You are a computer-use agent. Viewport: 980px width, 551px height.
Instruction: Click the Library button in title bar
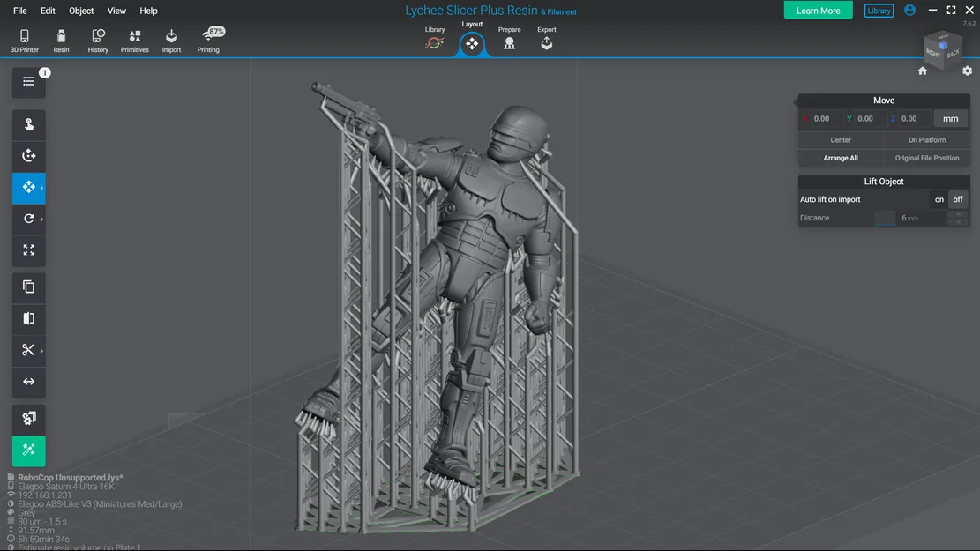click(879, 11)
